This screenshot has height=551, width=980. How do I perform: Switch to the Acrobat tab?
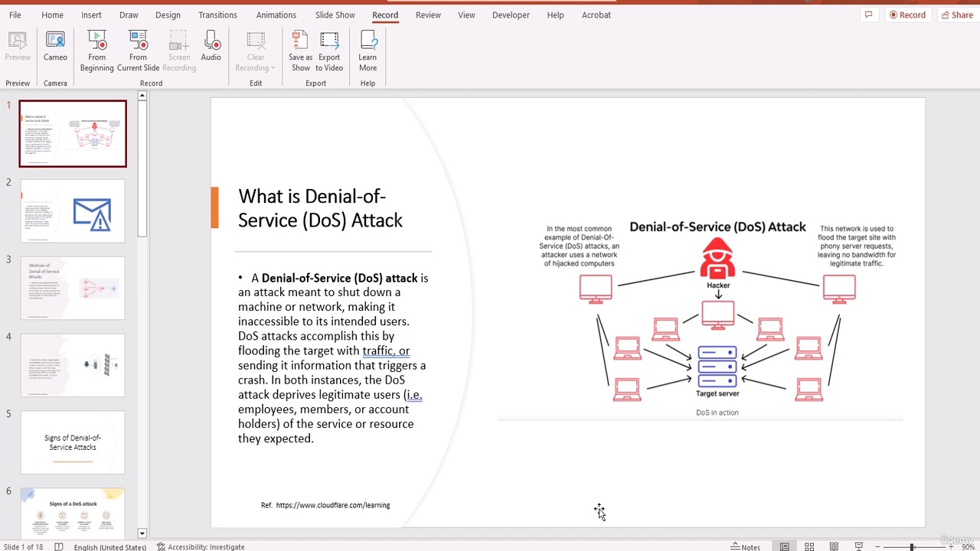[x=596, y=15]
